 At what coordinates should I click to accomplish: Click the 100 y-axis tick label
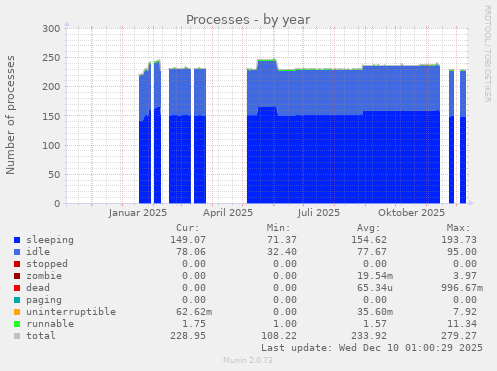click(x=51, y=145)
